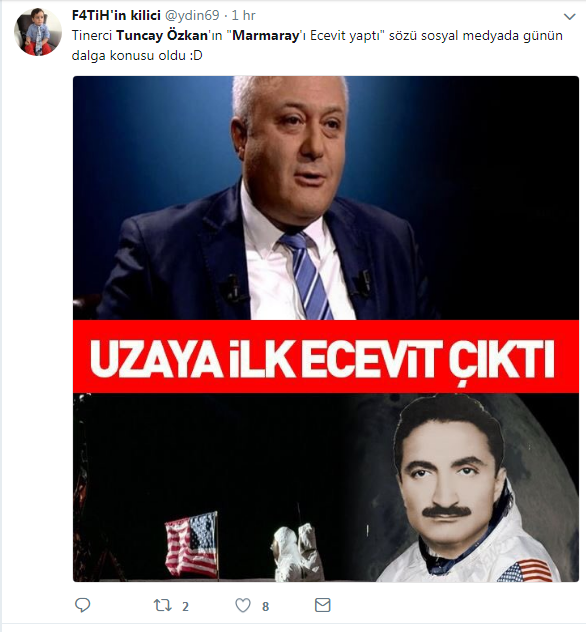Viewport: 586px width, 632px height.
Task: Click the mustached face in spacesuit
Action: click(448, 470)
